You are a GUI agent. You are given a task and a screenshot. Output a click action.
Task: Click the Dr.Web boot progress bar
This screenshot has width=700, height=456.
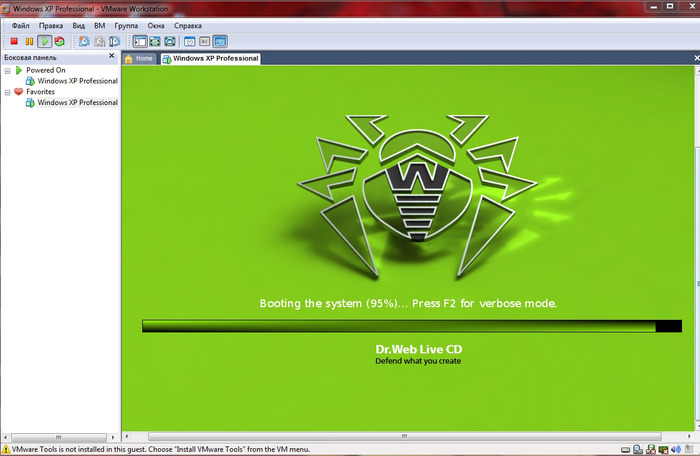[x=412, y=326]
